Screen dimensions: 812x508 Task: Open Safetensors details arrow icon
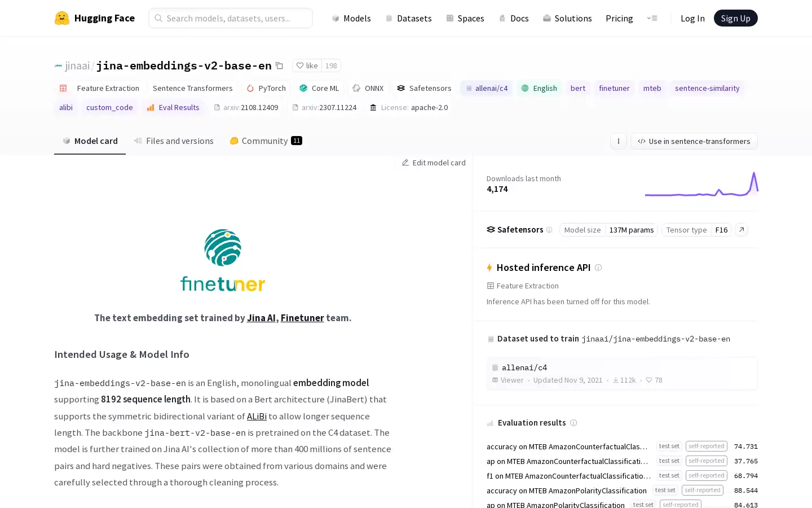click(x=742, y=230)
